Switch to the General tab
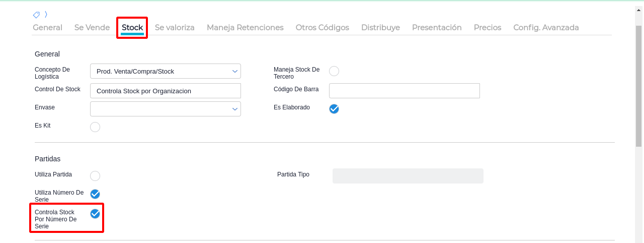This screenshot has width=644, height=243. tap(47, 28)
